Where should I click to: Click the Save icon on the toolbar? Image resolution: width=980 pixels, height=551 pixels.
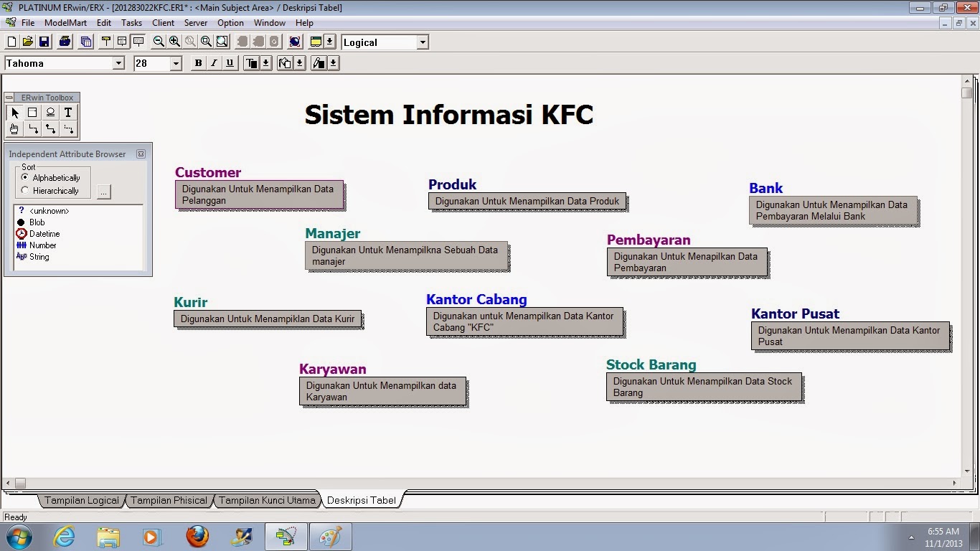44,42
